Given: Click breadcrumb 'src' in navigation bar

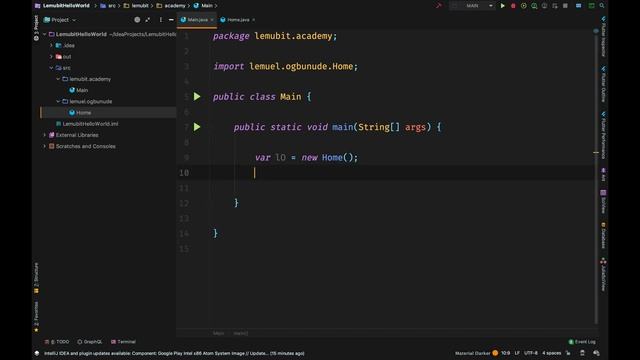Looking at the screenshot, I should coord(108,6).
